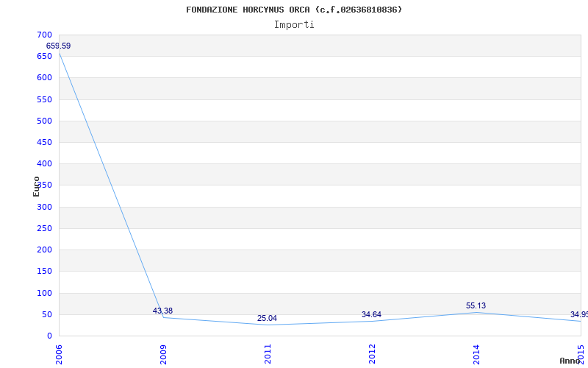Select the 300 y-axis tick label

(45, 207)
